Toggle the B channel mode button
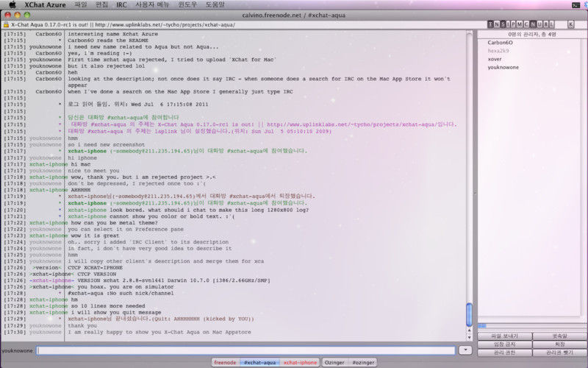This screenshot has height=368, width=588. (x=545, y=24)
